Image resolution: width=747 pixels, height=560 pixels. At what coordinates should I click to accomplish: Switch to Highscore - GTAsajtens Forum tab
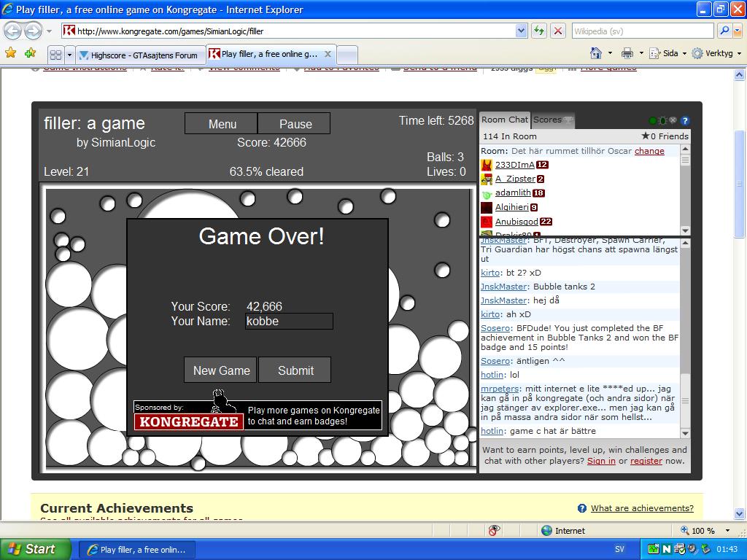point(139,55)
